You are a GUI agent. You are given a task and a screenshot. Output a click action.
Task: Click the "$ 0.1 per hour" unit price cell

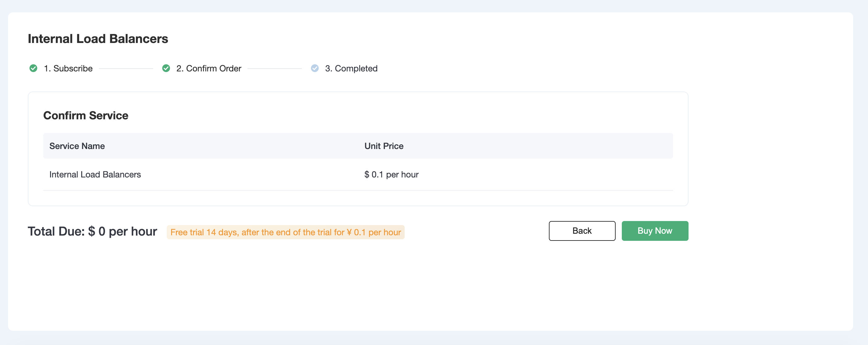click(391, 174)
